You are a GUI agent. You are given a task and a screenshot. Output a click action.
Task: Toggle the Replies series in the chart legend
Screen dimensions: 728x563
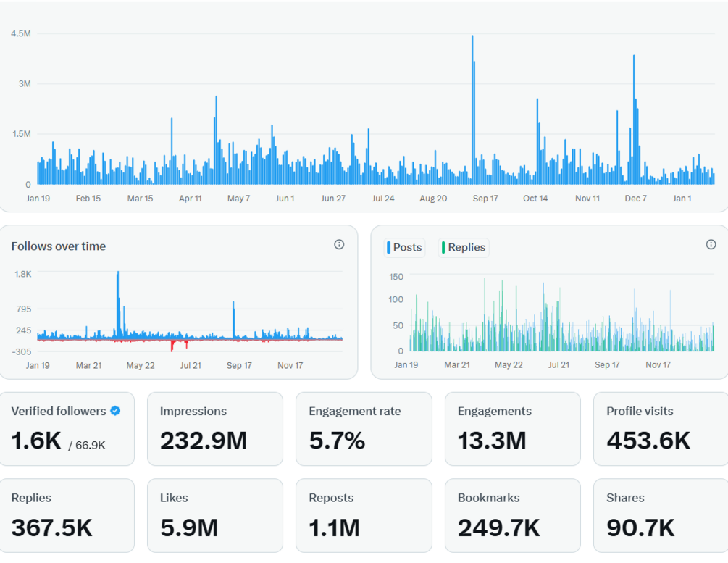click(x=464, y=247)
